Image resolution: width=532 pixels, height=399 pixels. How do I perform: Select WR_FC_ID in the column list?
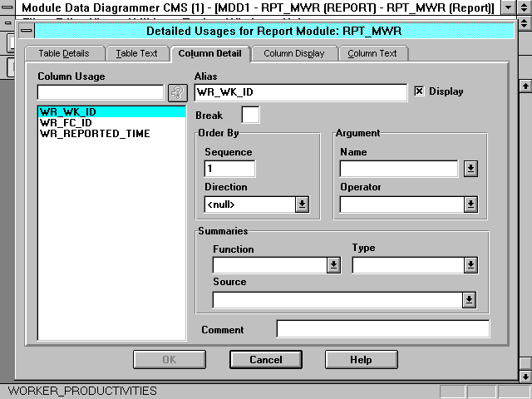point(66,122)
